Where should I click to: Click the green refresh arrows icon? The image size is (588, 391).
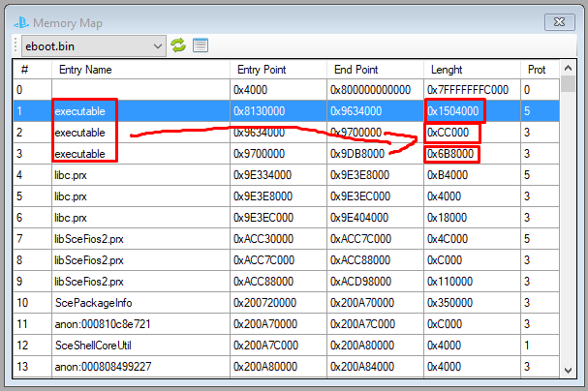[x=178, y=45]
